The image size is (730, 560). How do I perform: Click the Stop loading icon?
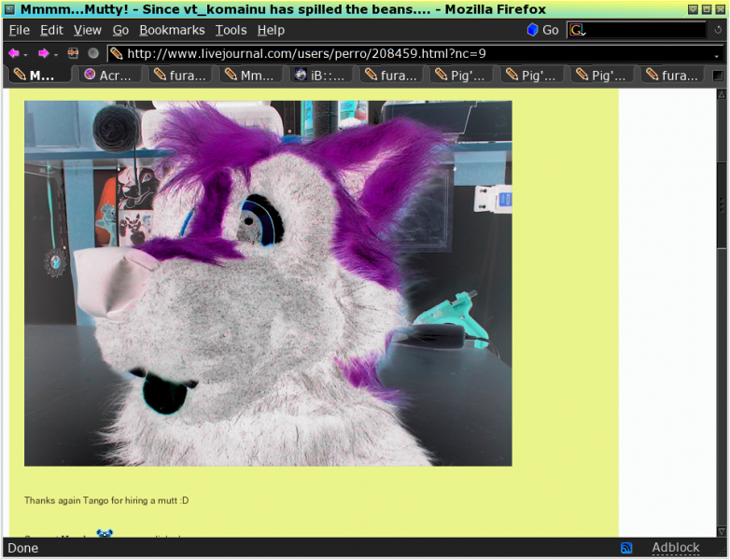click(93, 53)
